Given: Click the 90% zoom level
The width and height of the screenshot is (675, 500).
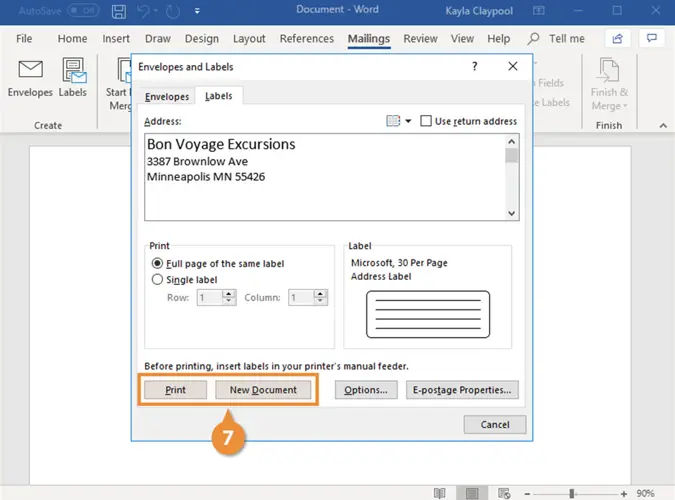Looking at the screenshot, I should [x=646, y=494].
